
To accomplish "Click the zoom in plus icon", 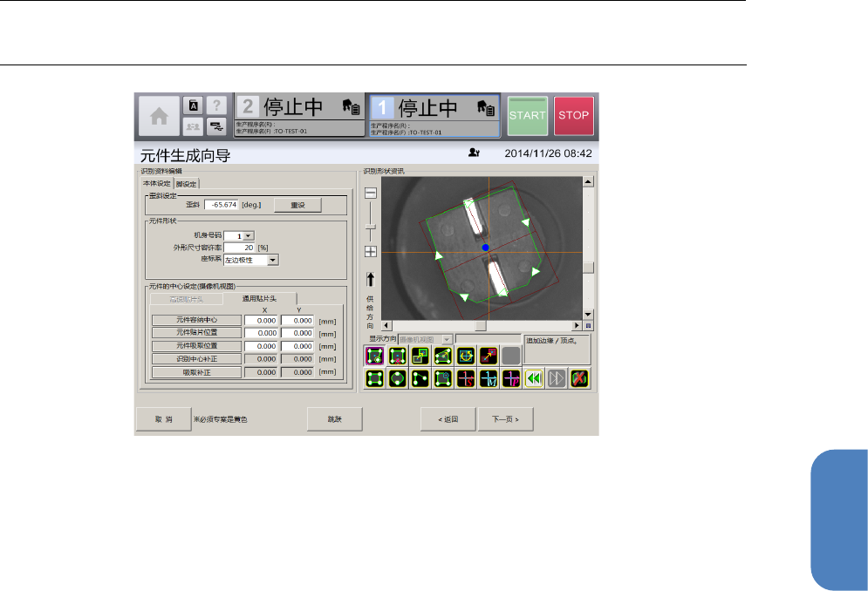I will pos(371,251).
